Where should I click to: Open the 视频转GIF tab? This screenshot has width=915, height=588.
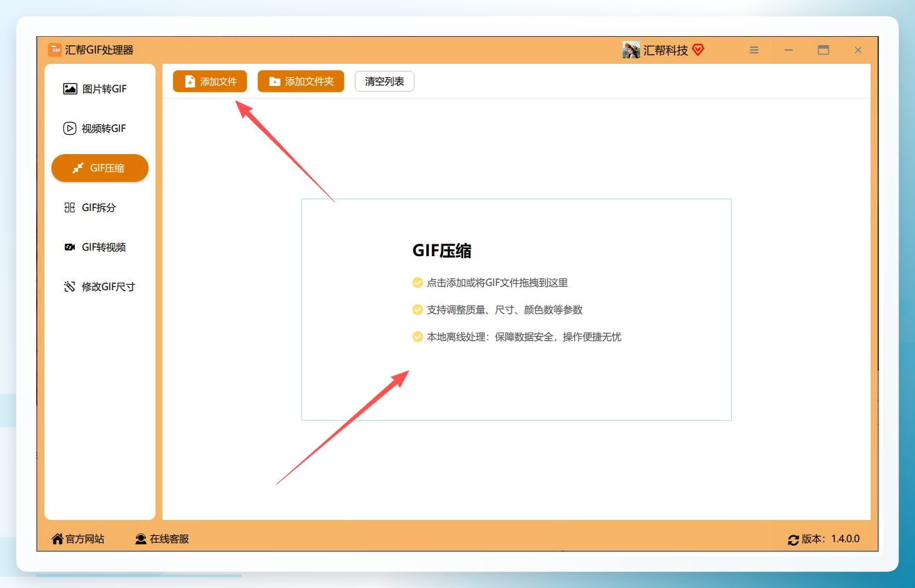point(100,128)
